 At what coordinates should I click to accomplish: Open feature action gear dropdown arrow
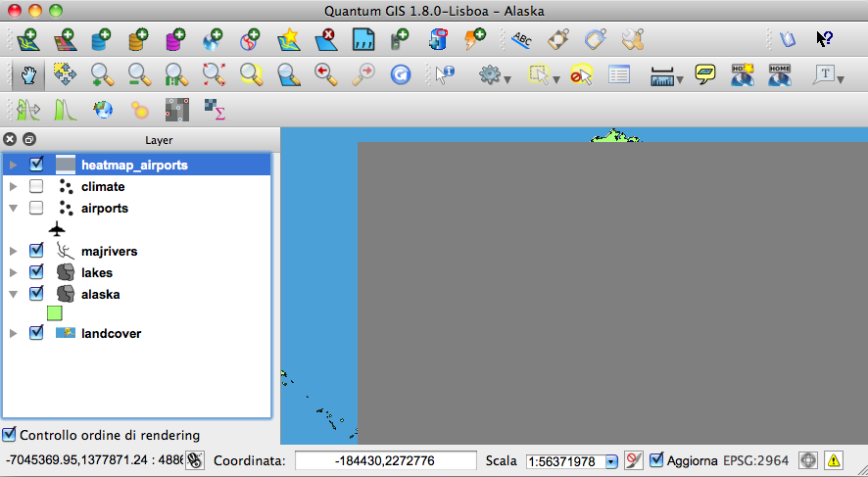click(507, 80)
